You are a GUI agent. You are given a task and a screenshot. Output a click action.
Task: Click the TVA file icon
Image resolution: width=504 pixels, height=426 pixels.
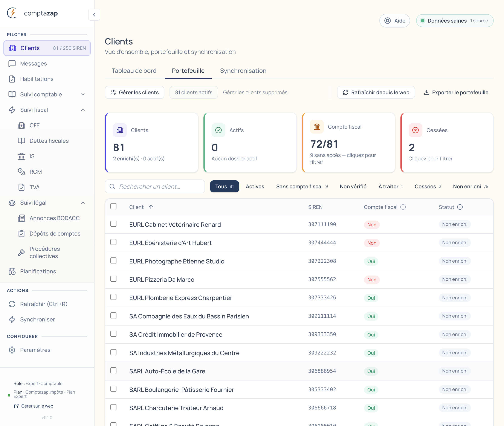click(21, 187)
